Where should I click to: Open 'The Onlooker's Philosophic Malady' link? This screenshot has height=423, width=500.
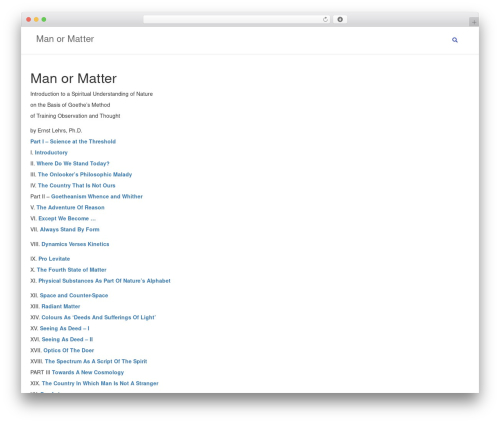click(x=85, y=174)
